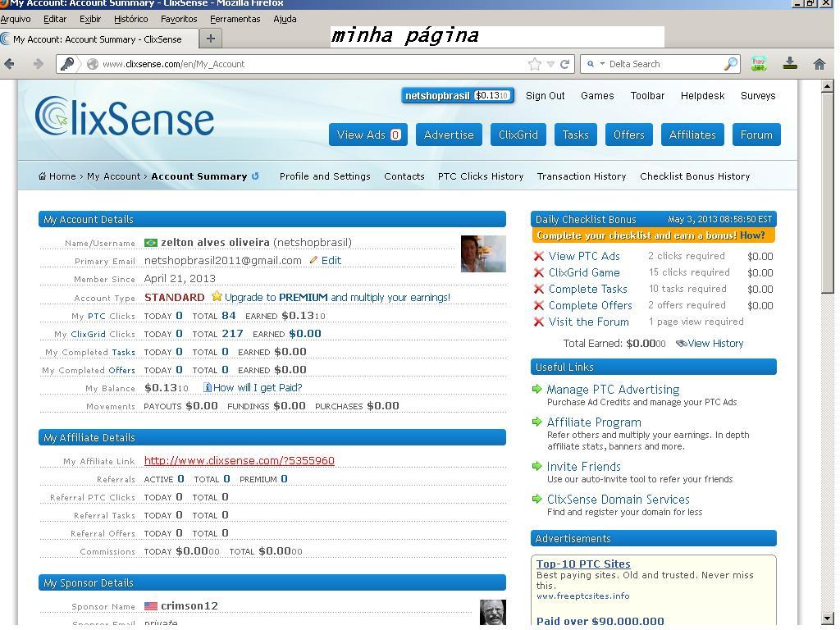Viewport: 840px width, 630px height.
Task: Click the Advertise button
Action: pos(449,135)
